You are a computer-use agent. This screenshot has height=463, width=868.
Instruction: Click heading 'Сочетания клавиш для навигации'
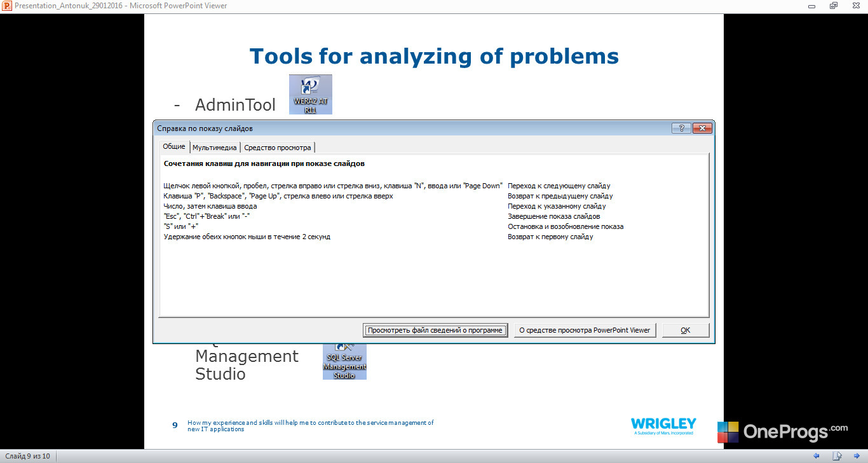(x=264, y=163)
